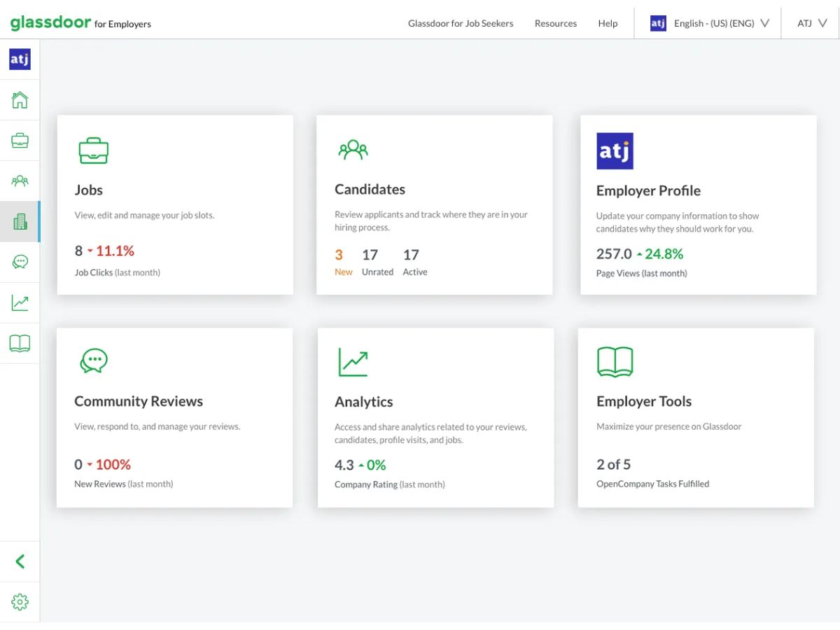Viewport: 840px width, 630px height.
Task: Open the Home icon in sidebar
Action: point(20,100)
